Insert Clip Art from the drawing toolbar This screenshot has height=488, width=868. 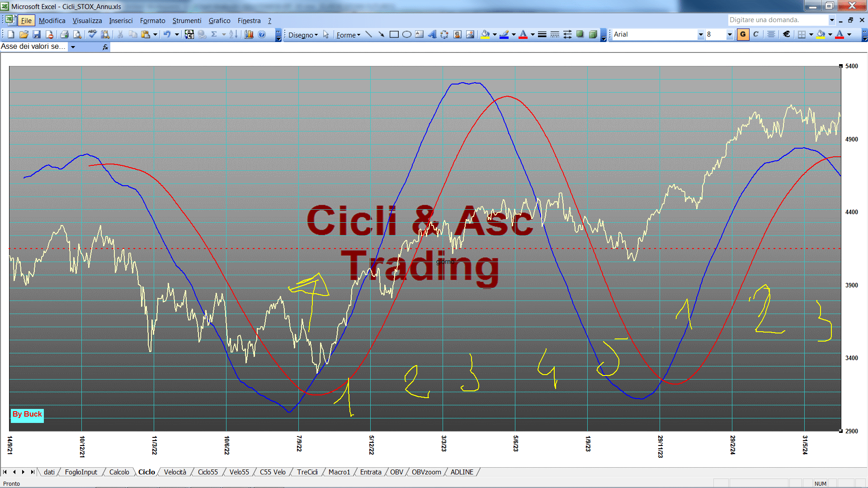pos(458,34)
